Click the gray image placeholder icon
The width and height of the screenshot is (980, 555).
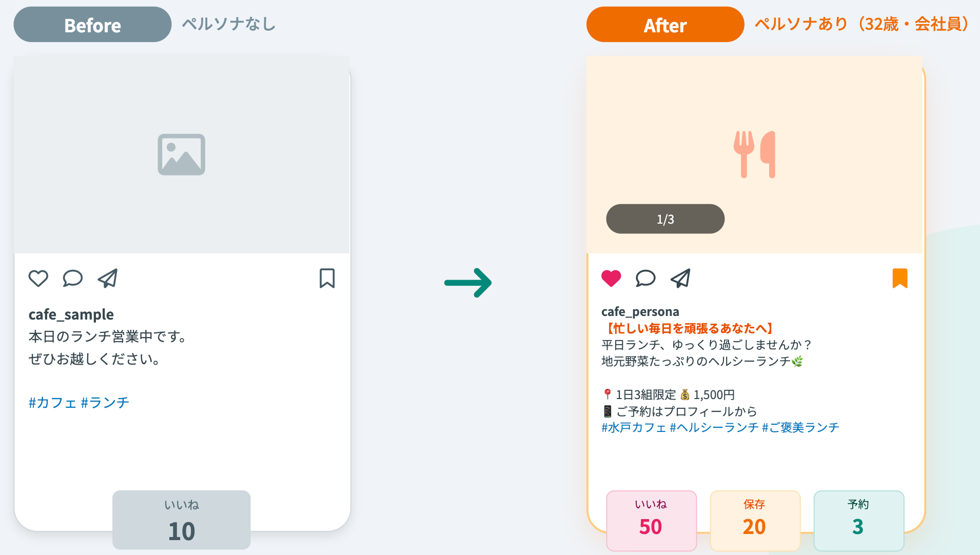click(x=181, y=154)
